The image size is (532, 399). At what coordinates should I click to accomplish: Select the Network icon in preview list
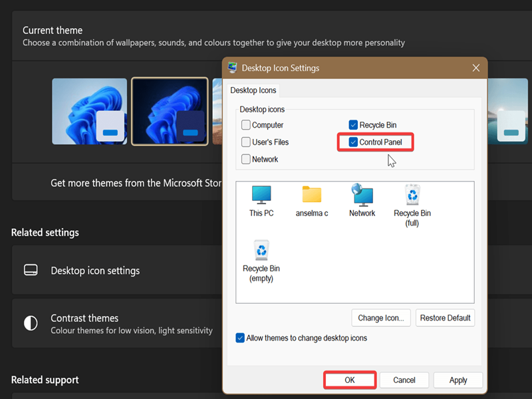tap(362, 201)
